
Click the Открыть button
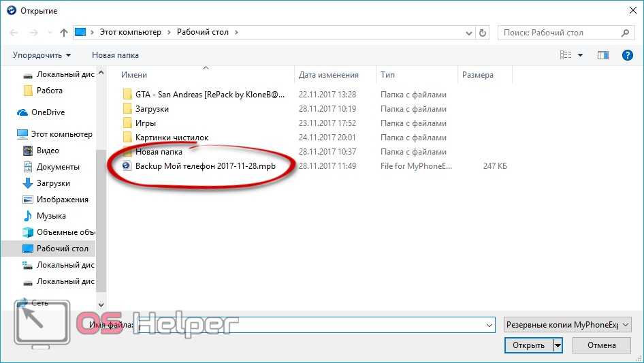[528, 345]
